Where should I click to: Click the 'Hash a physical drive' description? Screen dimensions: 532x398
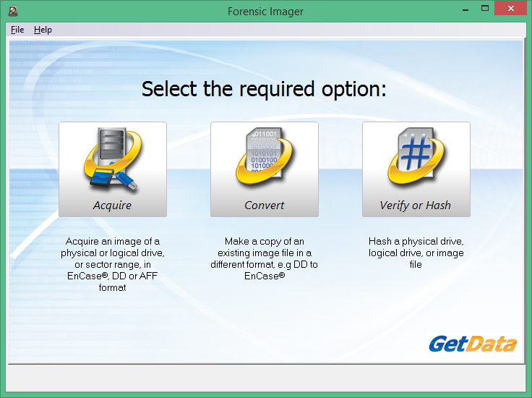(x=416, y=253)
